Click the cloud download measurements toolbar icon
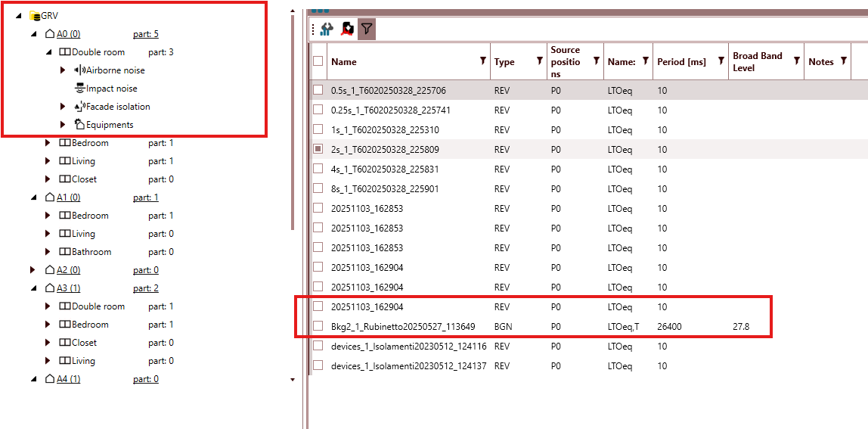 click(327, 29)
